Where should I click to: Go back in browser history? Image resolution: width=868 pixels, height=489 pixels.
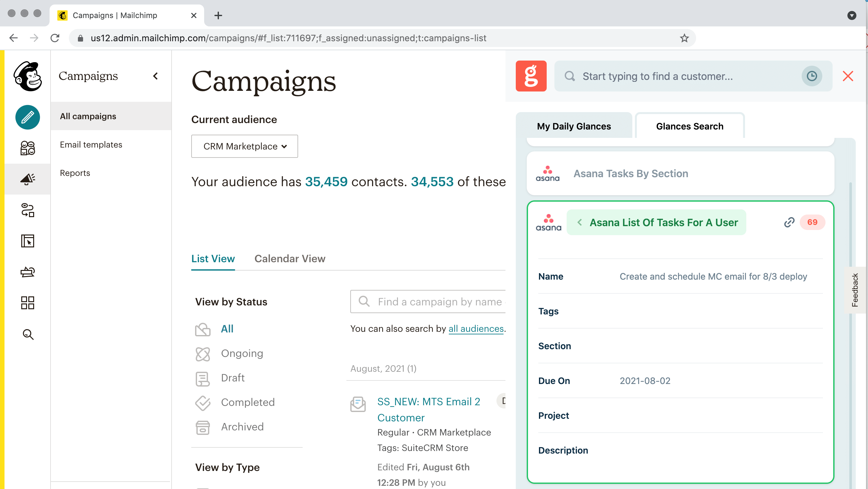pyautogui.click(x=14, y=38)
